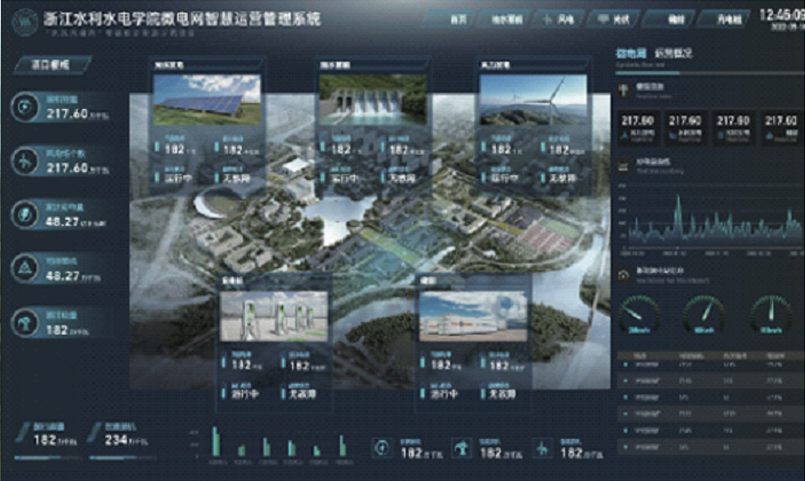The height and width of the screenshot is (481, 805).
Task: Click the 12:45:09 clock display
Action: point(781,15)
